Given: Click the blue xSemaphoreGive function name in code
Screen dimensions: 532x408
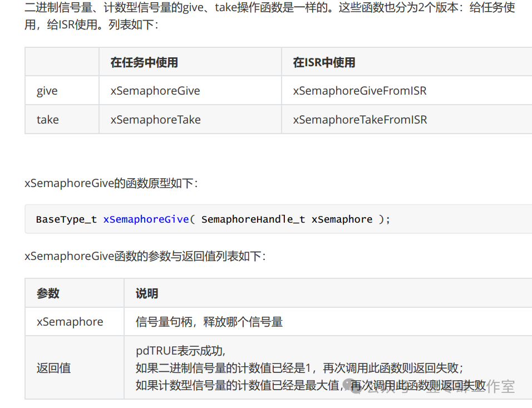Looking at the screenshot, I should pyautogui.click(x=146, y=219).
